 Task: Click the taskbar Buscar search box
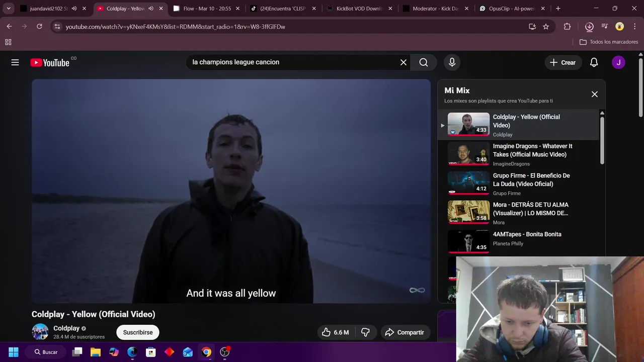[x=46, y=352]
